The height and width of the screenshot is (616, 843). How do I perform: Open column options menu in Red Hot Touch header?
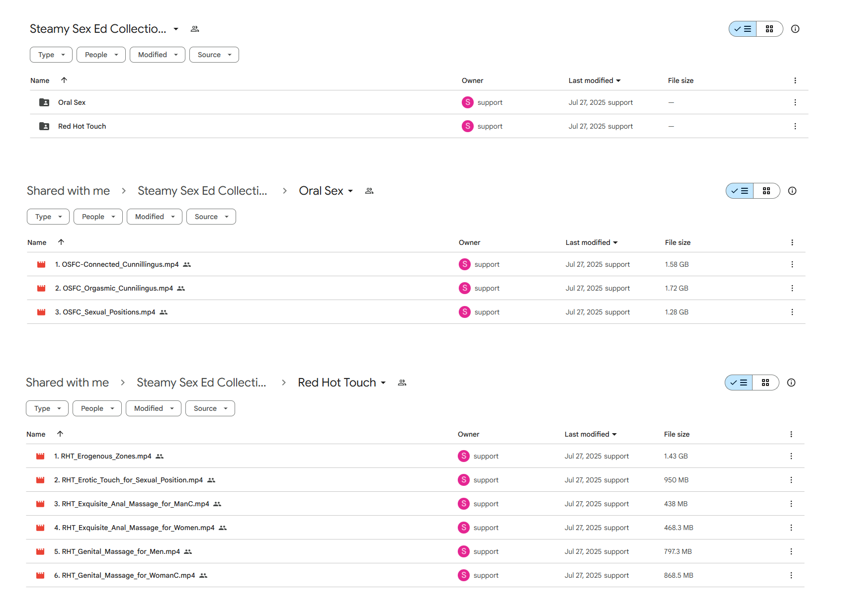[x=791, y=434]
